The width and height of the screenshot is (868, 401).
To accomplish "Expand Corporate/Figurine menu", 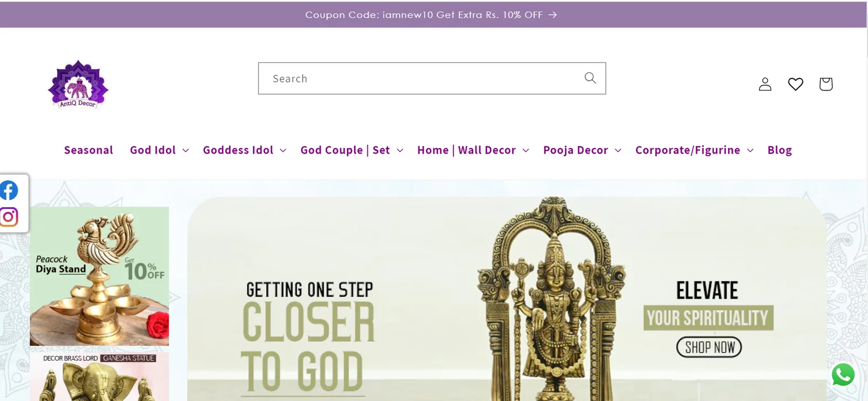I will tap(694, 150).
